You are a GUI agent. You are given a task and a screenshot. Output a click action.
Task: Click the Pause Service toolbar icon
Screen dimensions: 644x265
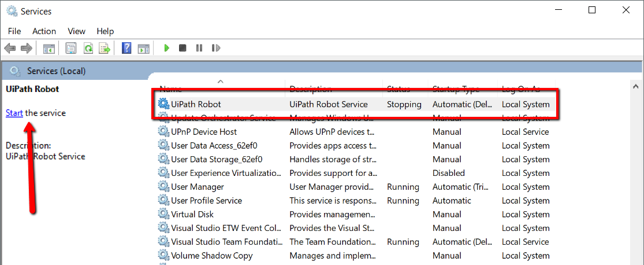[199, 48]
